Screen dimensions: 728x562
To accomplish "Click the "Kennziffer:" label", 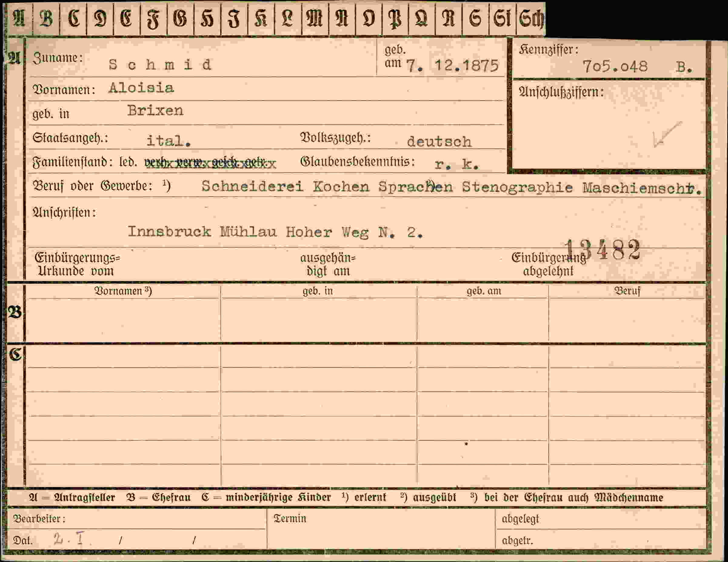I will (x=548, y=50).
